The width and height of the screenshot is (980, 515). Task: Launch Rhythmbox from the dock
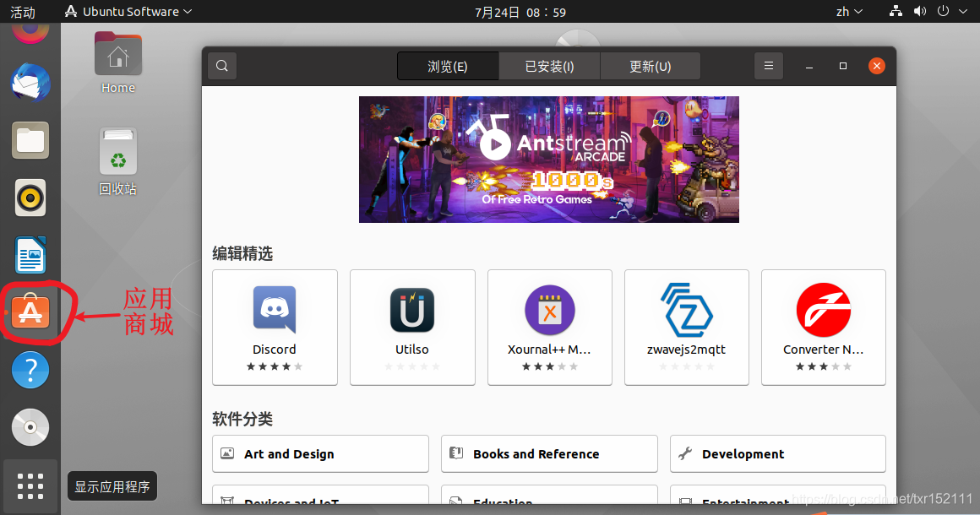(30, 198)
